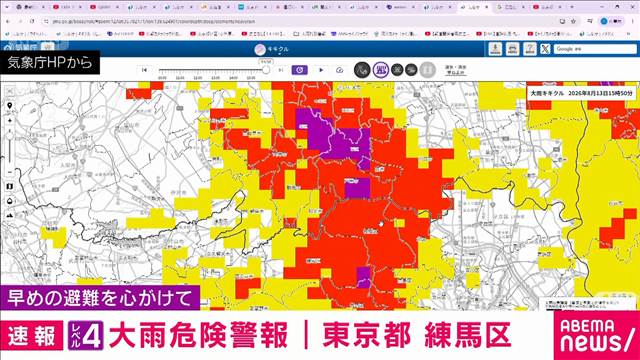Toggle the water drop overlay icon
Screen dimensions: 640x360
pyautogui.click(x=10, y=201)
